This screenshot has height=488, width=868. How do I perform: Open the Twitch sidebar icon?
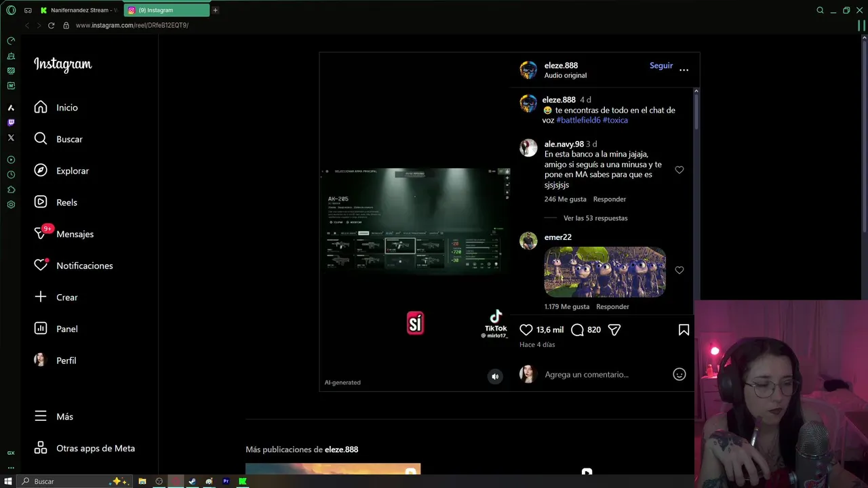tap(11, 123)
